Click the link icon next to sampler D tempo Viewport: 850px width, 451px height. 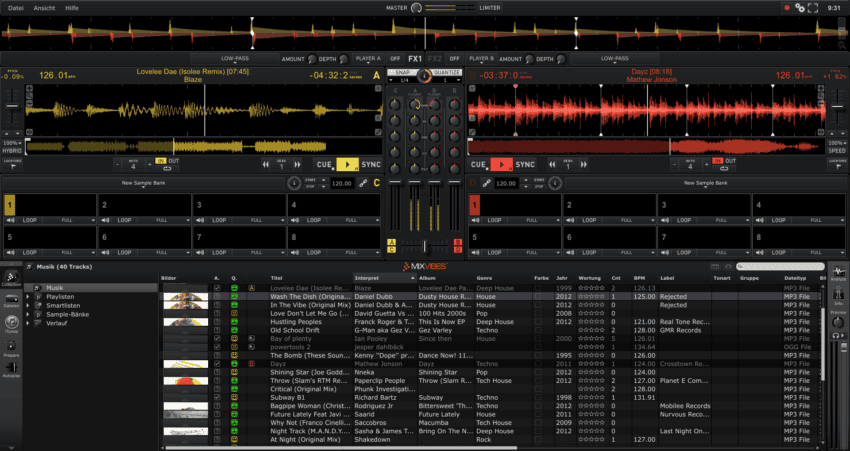[486, 184]
